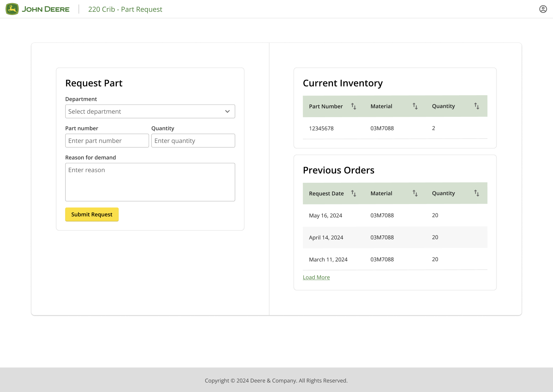Click material 03M7088 in Current Inventory

(382, 128)
